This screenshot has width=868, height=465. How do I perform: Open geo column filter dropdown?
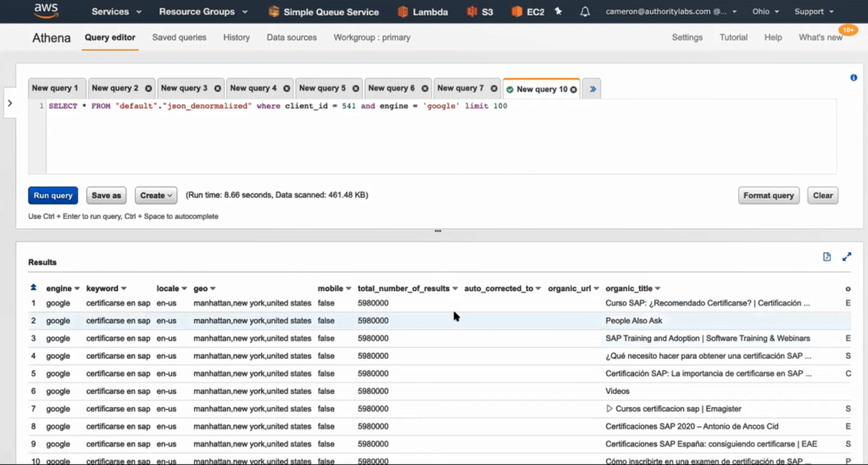pyautogui.click(x=213, y=289)
